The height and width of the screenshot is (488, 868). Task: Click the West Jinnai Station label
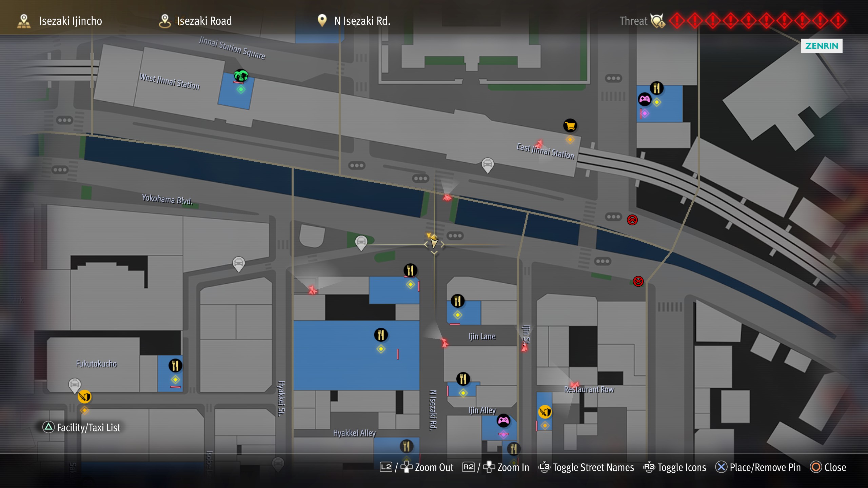pos(170,82)
